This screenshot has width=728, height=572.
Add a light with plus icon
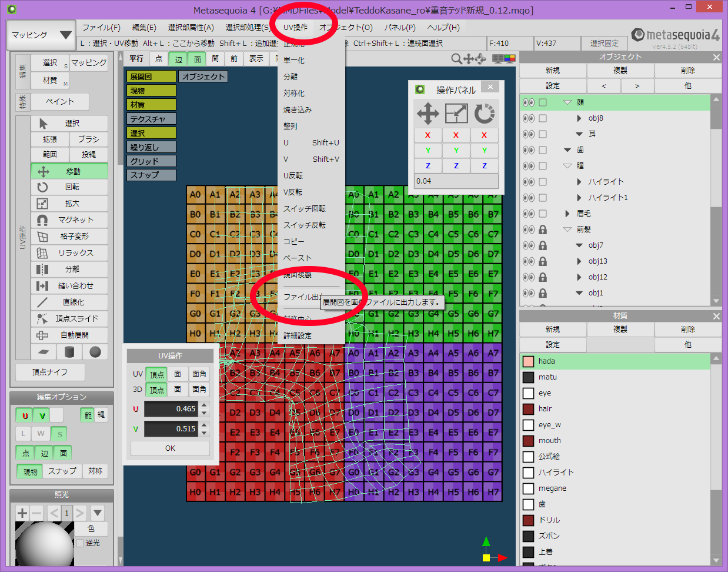point(22,513)
